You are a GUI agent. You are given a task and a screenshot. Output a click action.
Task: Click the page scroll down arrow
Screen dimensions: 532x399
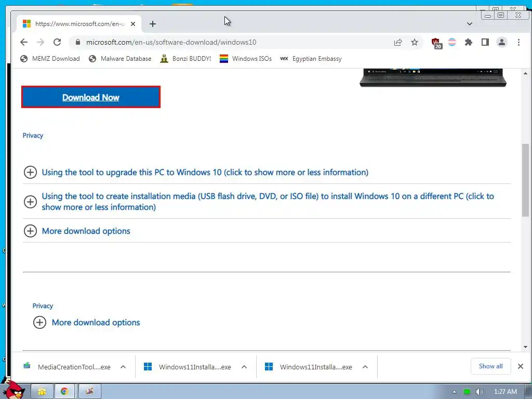pyautogui.click(x=526, y=347)
